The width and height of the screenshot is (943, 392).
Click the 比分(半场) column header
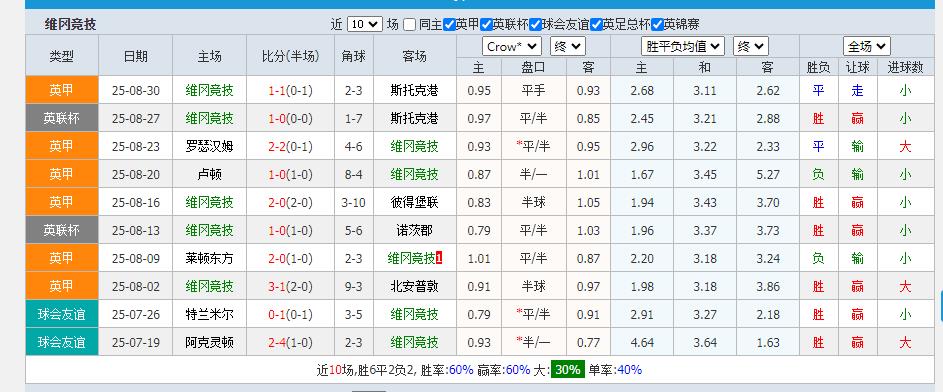click(290, 57)
